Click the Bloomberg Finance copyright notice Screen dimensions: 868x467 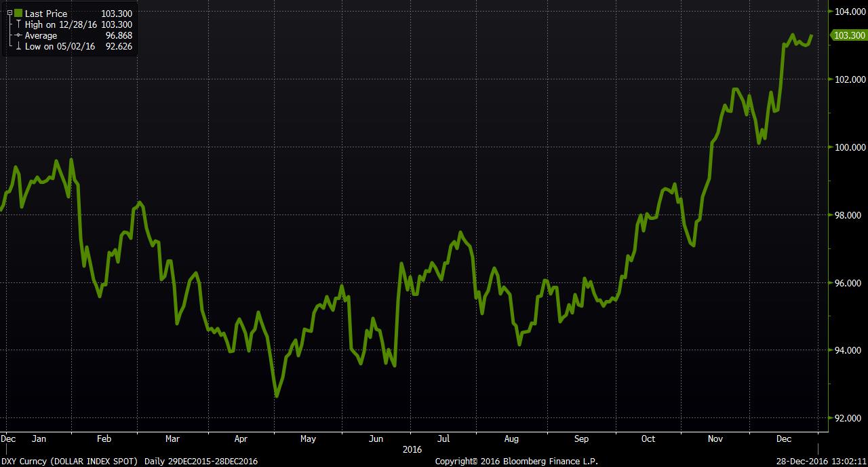(x=516, y=462)
